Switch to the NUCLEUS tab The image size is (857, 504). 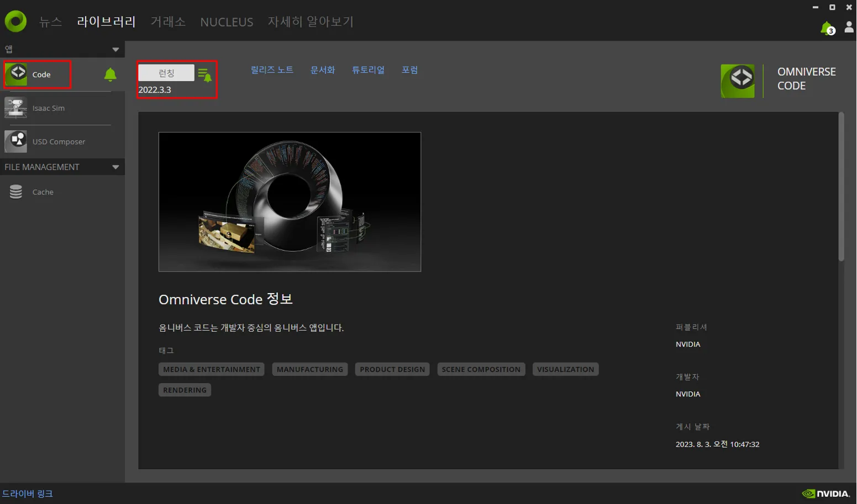(227, 22)
